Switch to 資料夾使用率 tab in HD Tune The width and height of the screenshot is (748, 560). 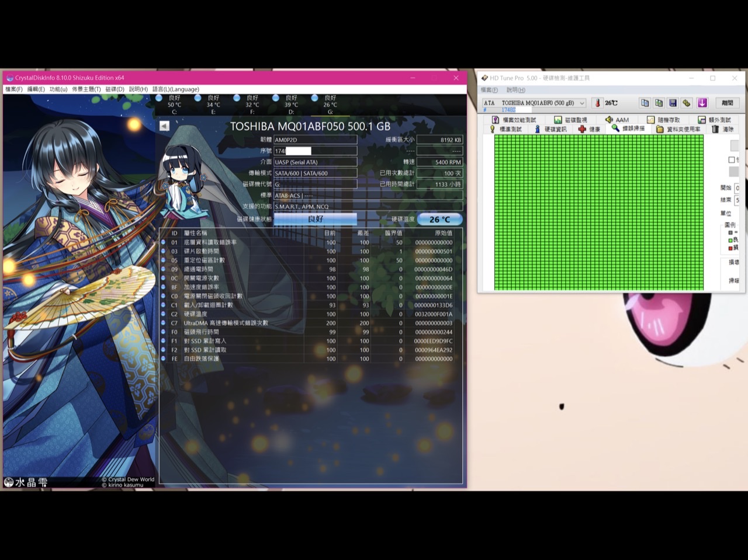click(678, 129)
